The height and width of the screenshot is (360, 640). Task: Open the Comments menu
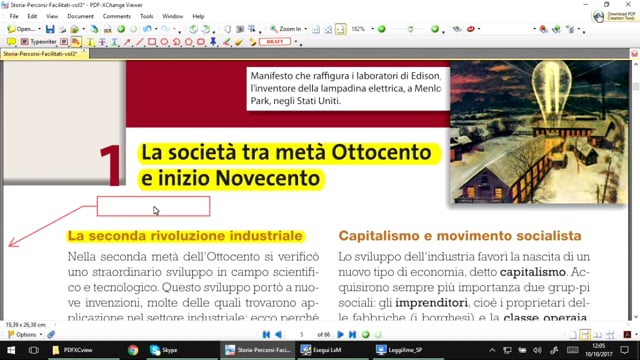pos(117,16)
